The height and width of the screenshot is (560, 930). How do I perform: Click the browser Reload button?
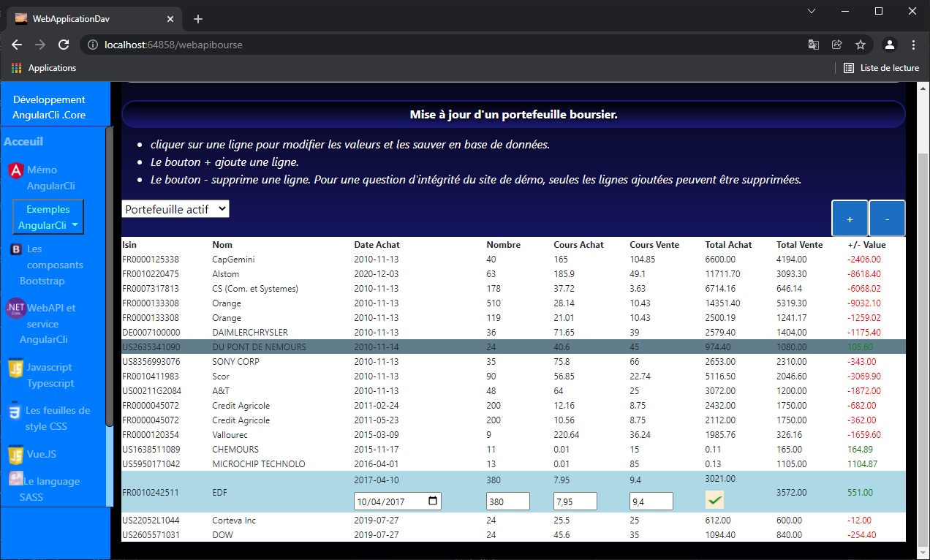[64, 45]
